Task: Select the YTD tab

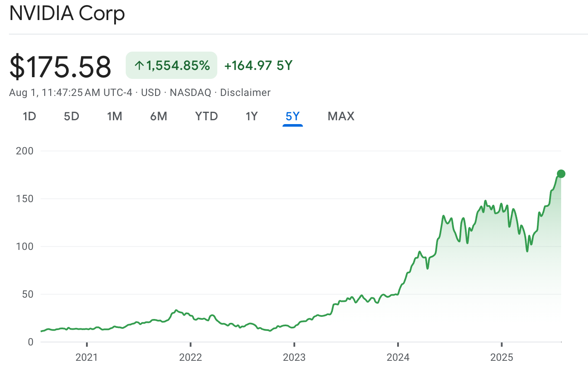Action: [207, 116]
